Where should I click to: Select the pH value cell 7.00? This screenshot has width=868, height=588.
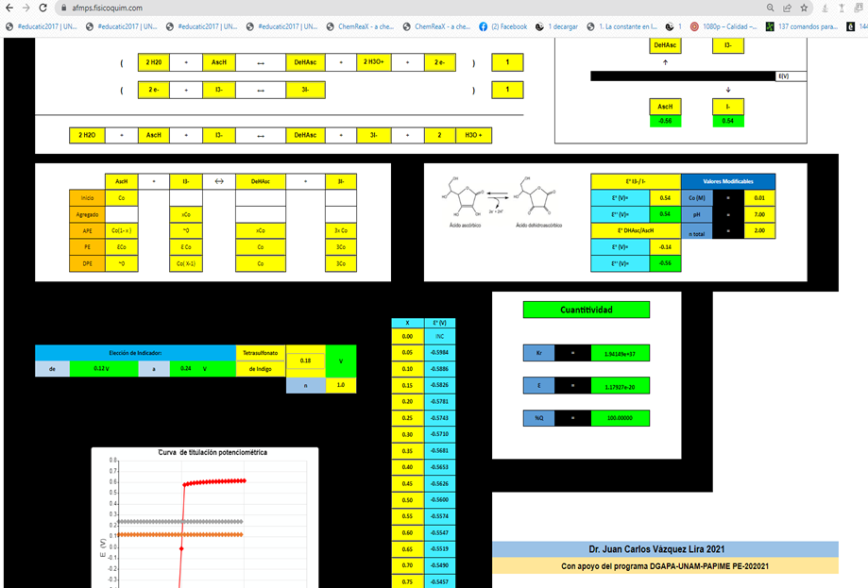[760, 214]
